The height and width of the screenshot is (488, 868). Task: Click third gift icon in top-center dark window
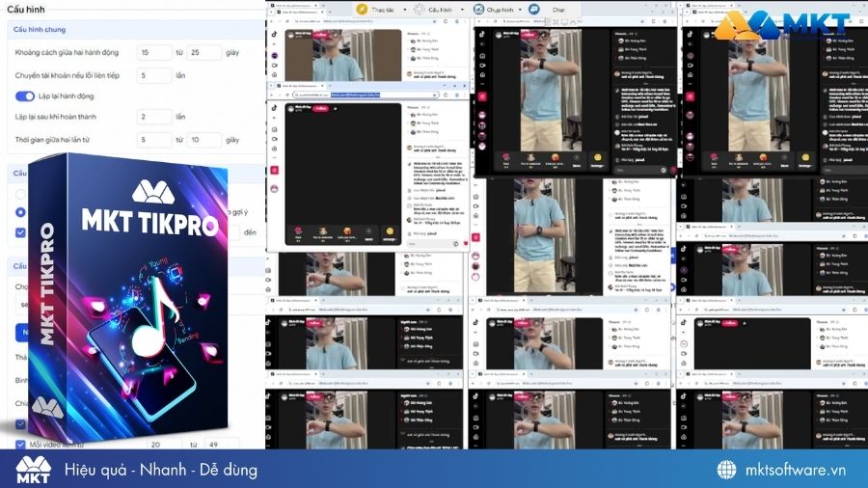[x=555, y=159]
